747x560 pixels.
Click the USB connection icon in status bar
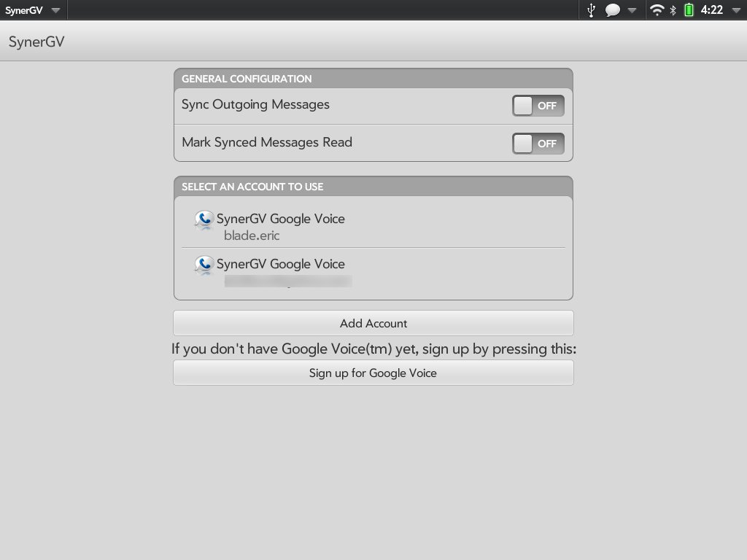pos(591,10)
